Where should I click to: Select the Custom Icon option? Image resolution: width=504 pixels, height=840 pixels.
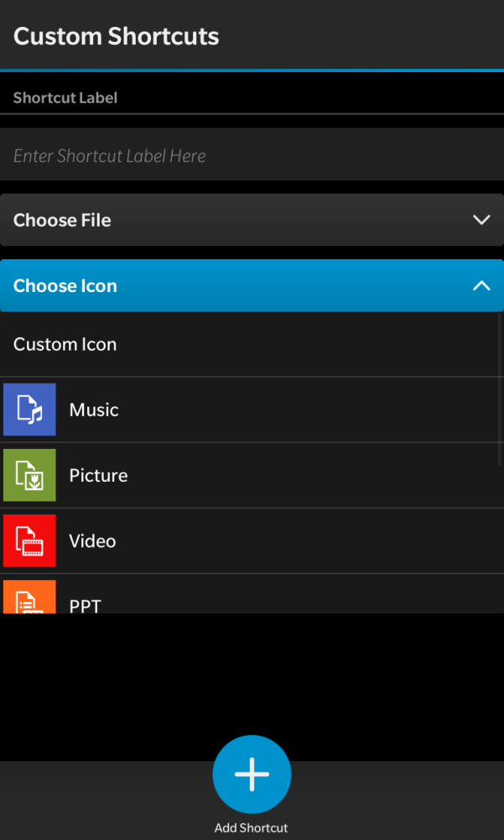[x=65, y=344]
